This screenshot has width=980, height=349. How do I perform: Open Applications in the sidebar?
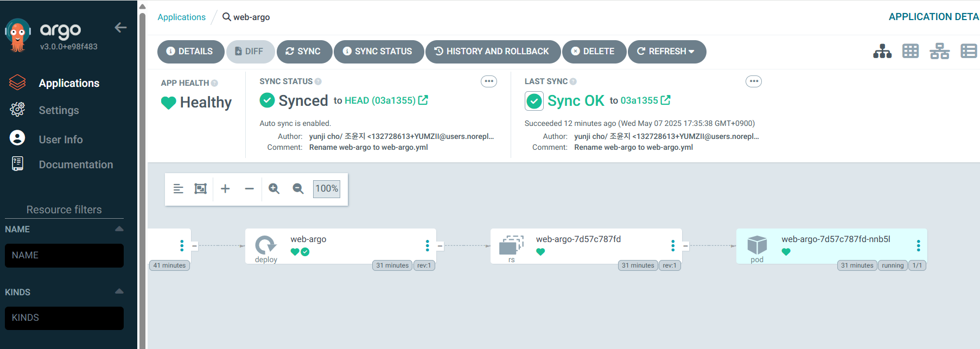click(x=69, y=83)
